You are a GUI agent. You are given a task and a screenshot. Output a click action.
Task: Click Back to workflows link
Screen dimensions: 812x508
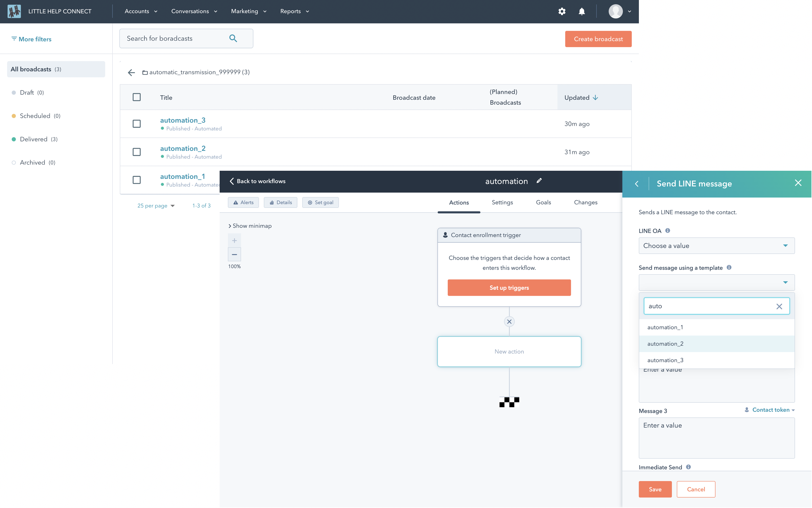(x=257, y=181)
